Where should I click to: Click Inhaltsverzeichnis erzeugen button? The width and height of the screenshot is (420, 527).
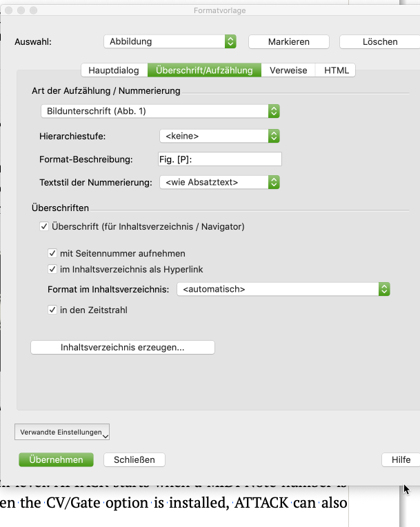pos(123,347)
